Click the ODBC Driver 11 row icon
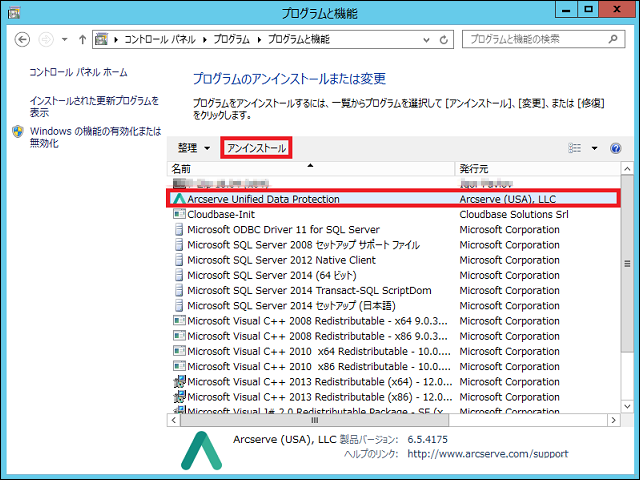 pos(179,229)
